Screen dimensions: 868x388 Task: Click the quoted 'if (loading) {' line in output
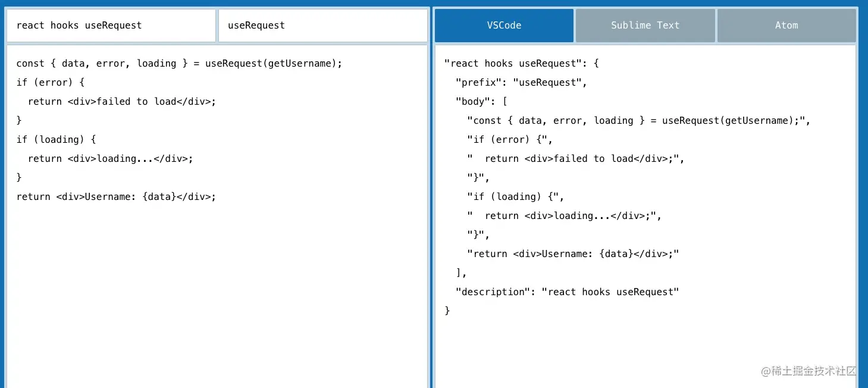click(515, 197)
